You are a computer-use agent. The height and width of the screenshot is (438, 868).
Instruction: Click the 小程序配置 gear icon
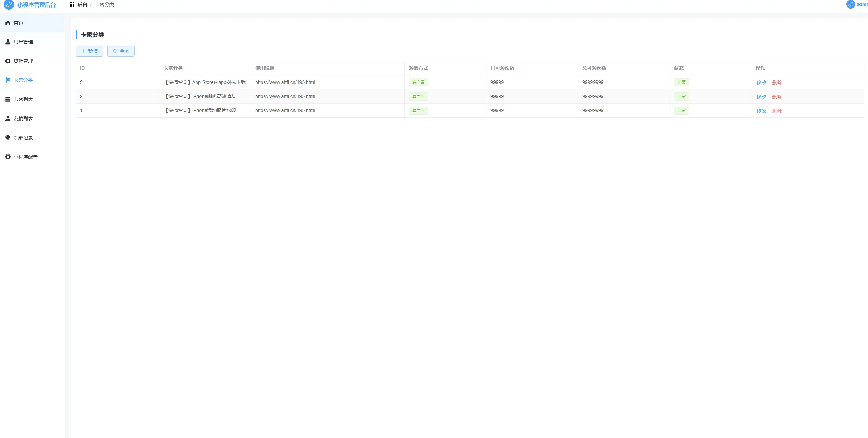coord(8,157)
